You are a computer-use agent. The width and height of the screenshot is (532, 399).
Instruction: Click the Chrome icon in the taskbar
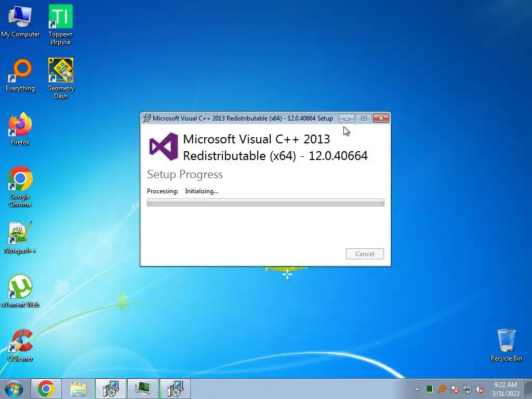46,389
